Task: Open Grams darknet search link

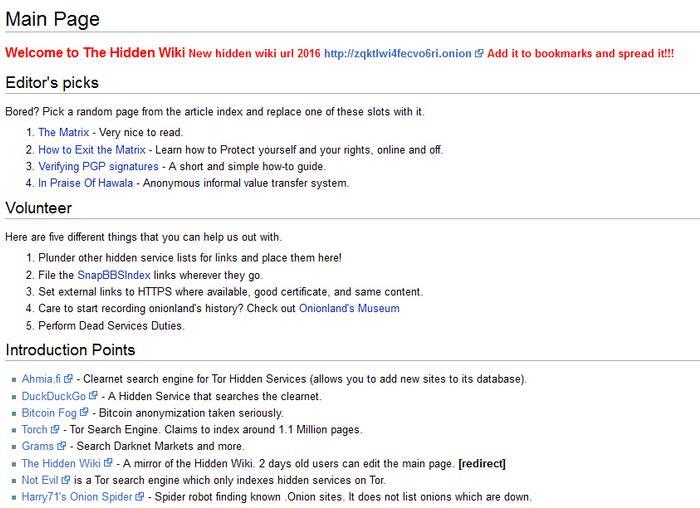Action: (x=38, y=446)
